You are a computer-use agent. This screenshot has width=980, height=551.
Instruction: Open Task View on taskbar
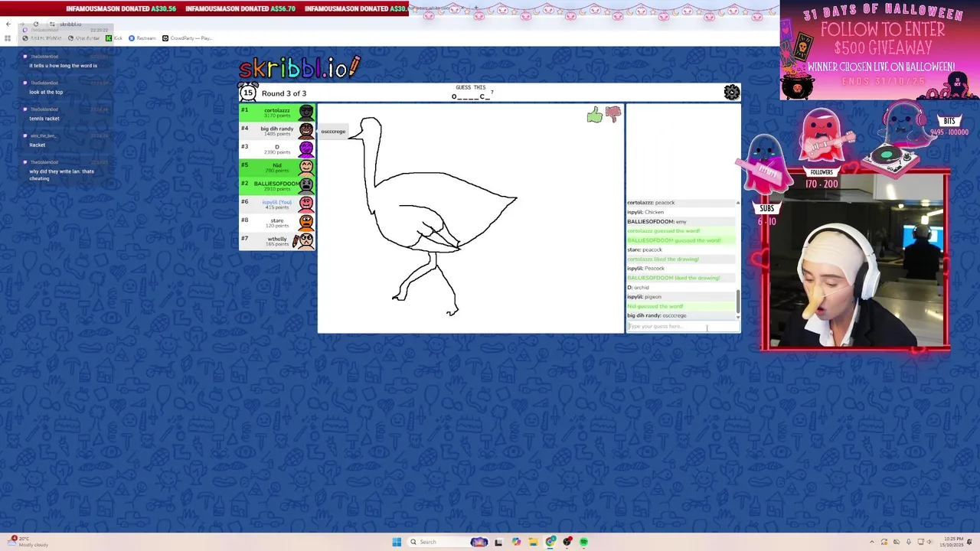click(498, 542)
